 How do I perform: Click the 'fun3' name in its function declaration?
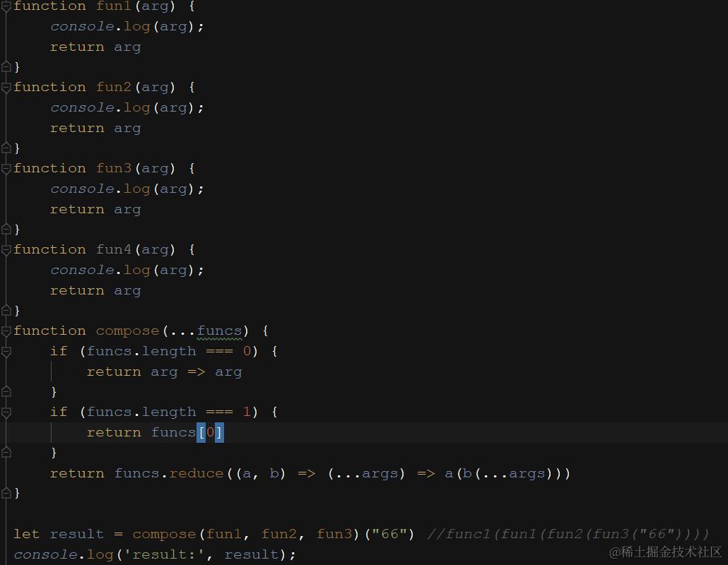pos(114,168)
